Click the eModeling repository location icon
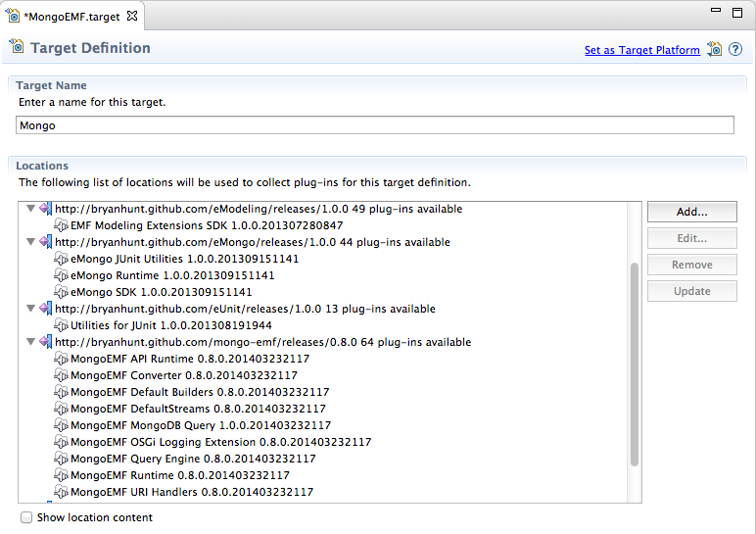 pyautogui.click(x=45, y=209)
